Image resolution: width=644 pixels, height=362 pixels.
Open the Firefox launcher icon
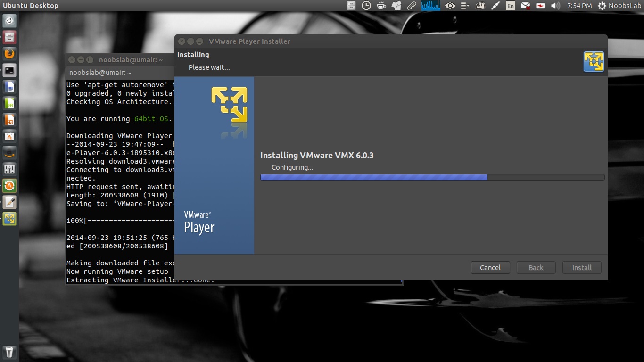(x=9, y=54)
